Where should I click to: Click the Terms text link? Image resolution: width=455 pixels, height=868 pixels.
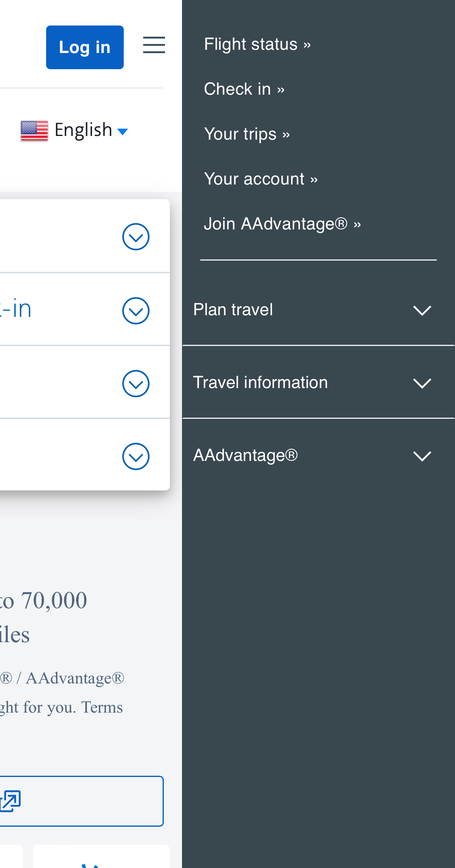tap(102, 707)
